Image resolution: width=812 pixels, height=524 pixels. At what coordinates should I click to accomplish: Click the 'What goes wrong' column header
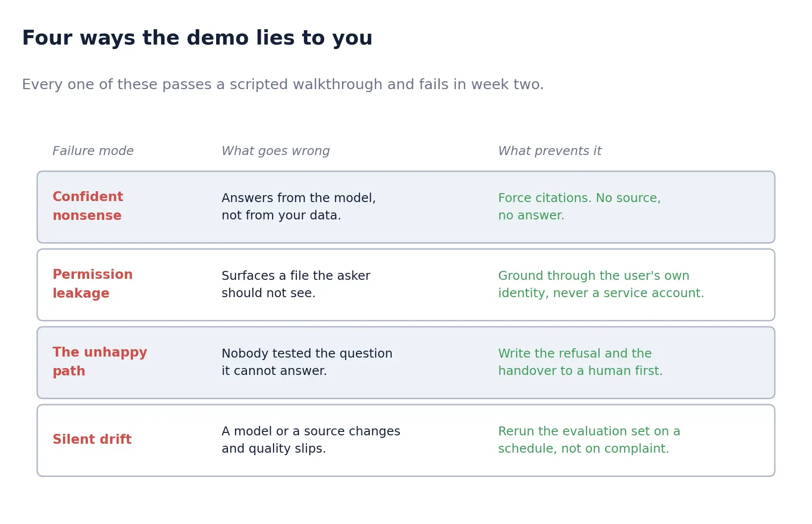click(x=276, y=151)
